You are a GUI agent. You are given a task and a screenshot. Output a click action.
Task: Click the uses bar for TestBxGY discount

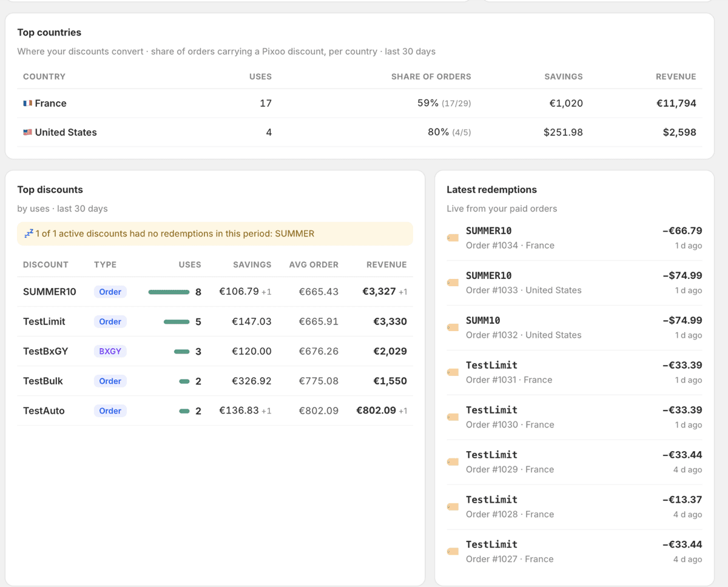coord(182,351)
